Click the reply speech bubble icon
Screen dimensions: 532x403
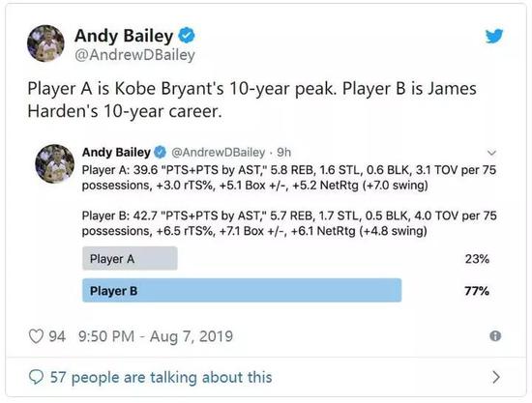click(36, 377)
